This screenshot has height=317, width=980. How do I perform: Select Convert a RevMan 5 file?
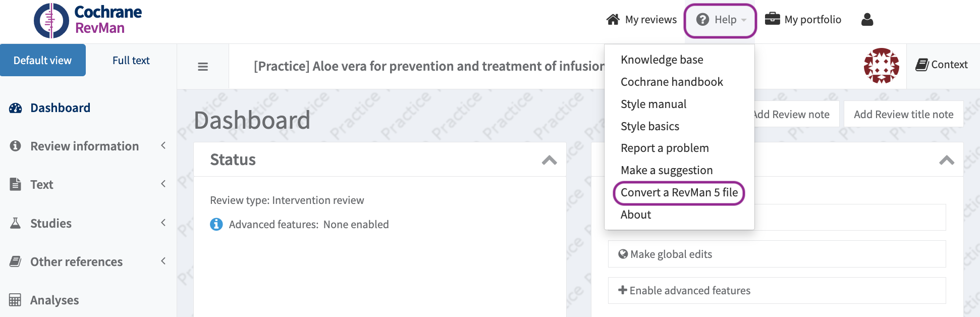tap(679, 193)
